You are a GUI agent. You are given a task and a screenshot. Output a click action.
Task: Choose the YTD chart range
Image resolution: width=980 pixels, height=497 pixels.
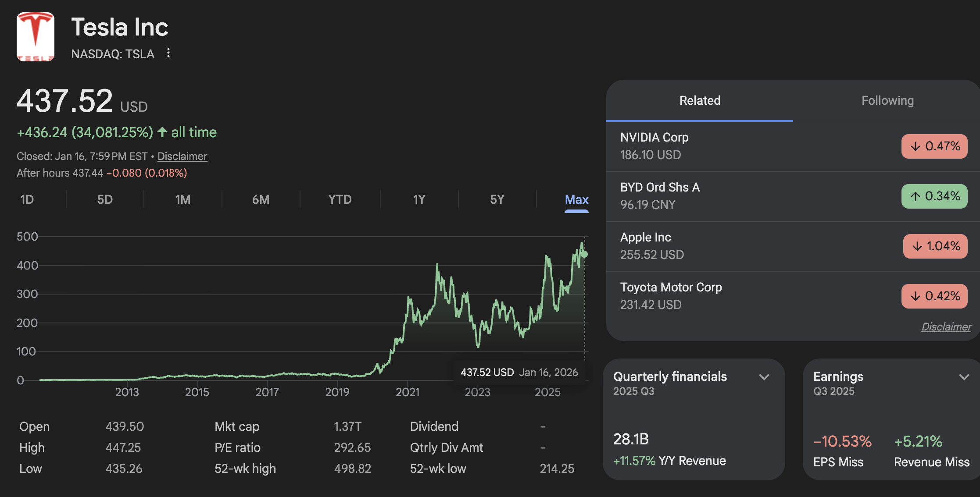[340, 200]
